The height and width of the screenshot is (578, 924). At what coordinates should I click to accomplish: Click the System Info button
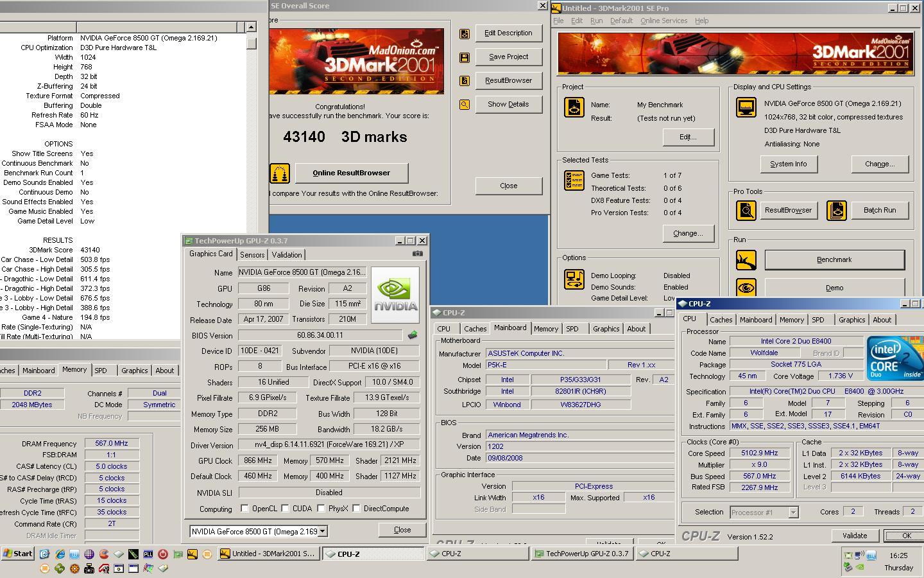[x=788, y=164]
